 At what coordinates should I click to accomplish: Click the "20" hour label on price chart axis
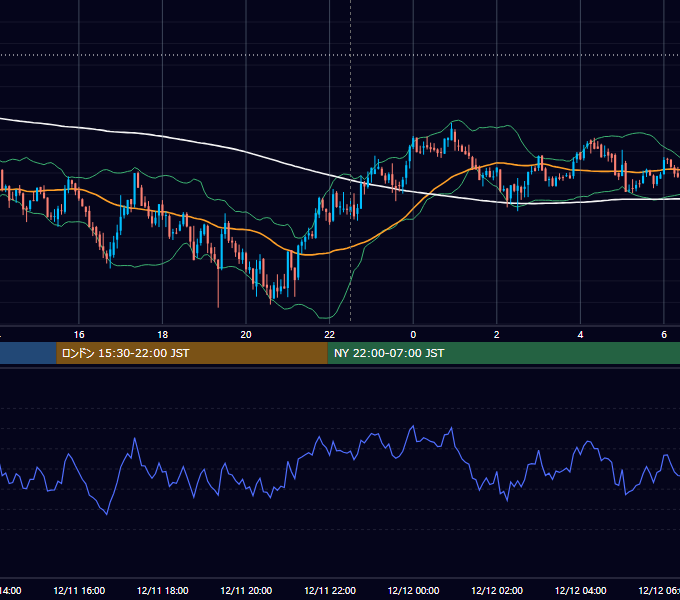tap(246, 335)
